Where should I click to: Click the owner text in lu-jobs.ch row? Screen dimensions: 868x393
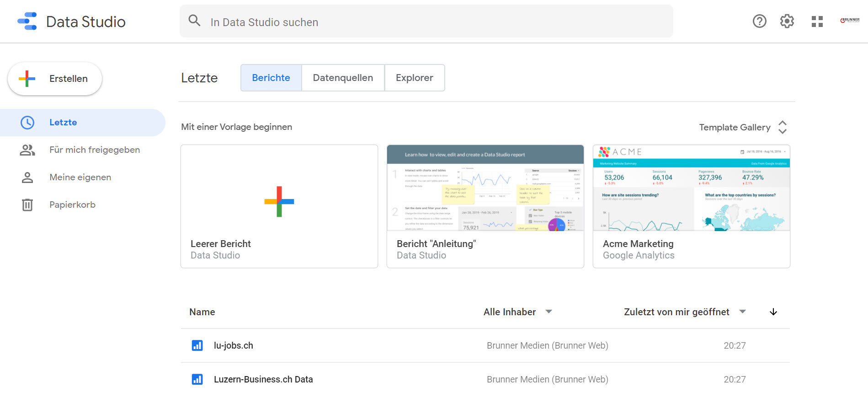pos(548,345)
